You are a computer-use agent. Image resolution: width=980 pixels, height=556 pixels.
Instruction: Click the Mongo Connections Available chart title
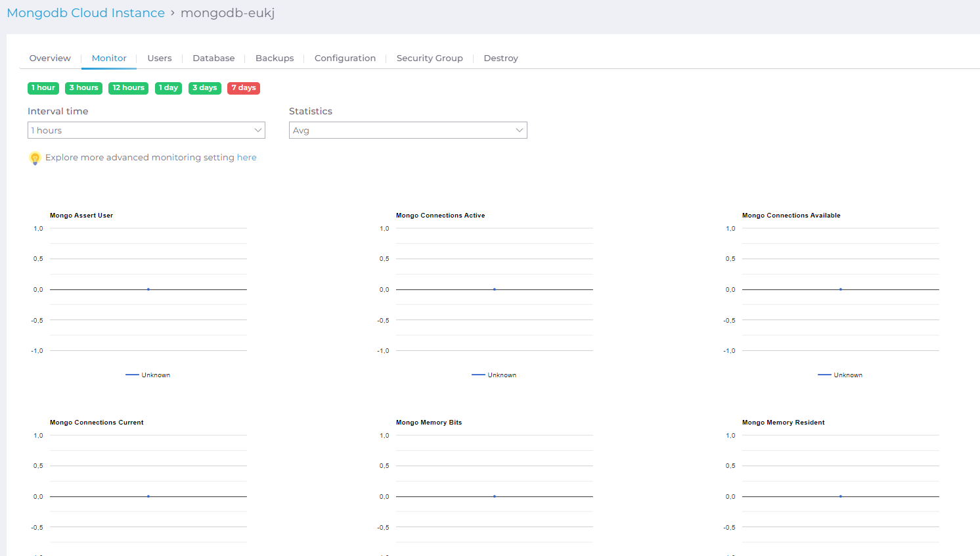point(791,216)
